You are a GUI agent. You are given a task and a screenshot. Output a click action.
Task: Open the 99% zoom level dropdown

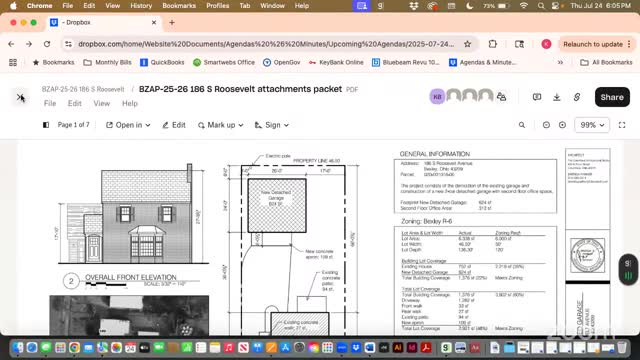click(592, 125)
